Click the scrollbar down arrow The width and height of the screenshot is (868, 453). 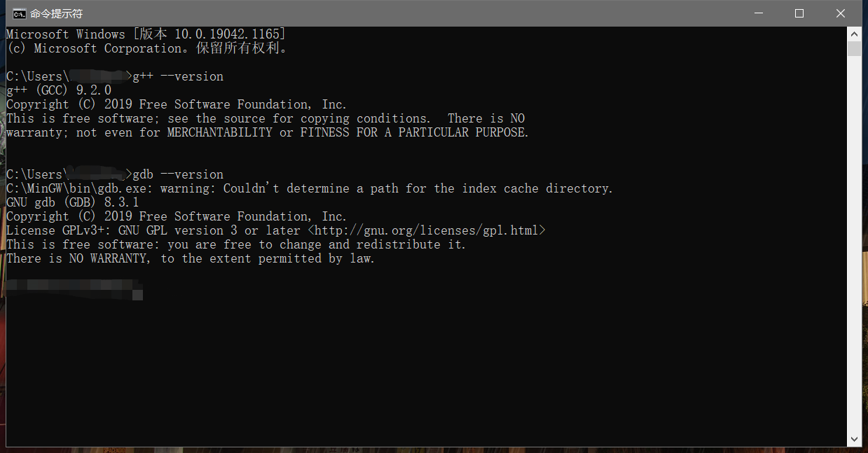[x=855, y=440]
